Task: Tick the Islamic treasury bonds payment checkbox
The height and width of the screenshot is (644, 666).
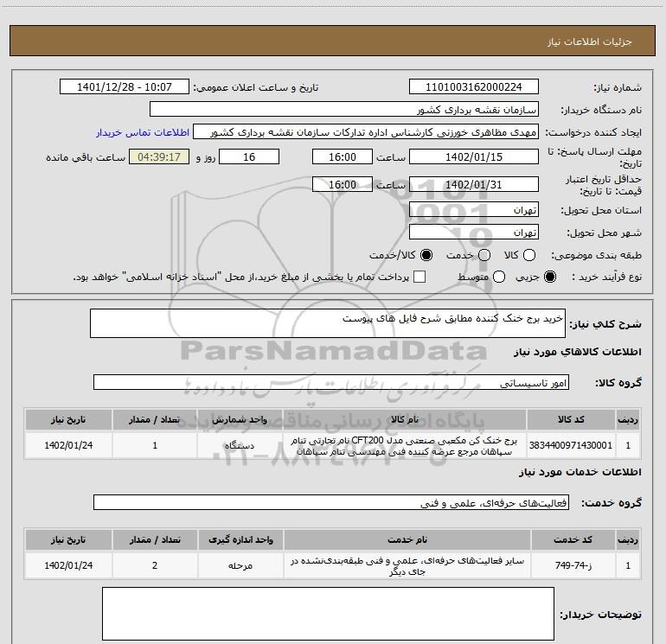Action: pyautogui.click(x=419, y=277)
